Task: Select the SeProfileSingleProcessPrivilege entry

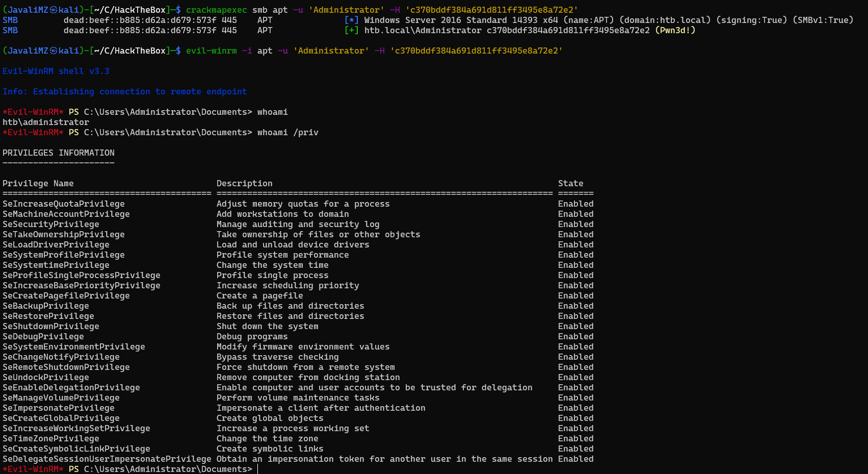Action: [x=82, y=275]
